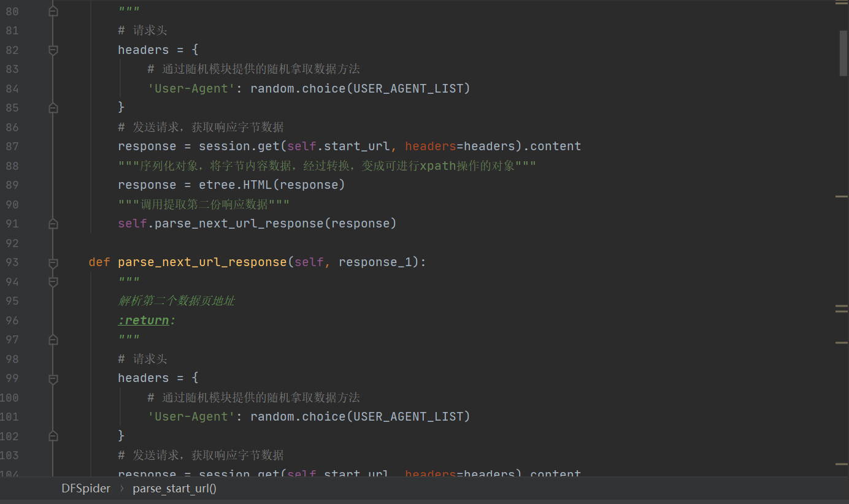Screen dimensions: 849x504
Task: Click line number 89 in the gutter
Action: click(x=12, y=185)
